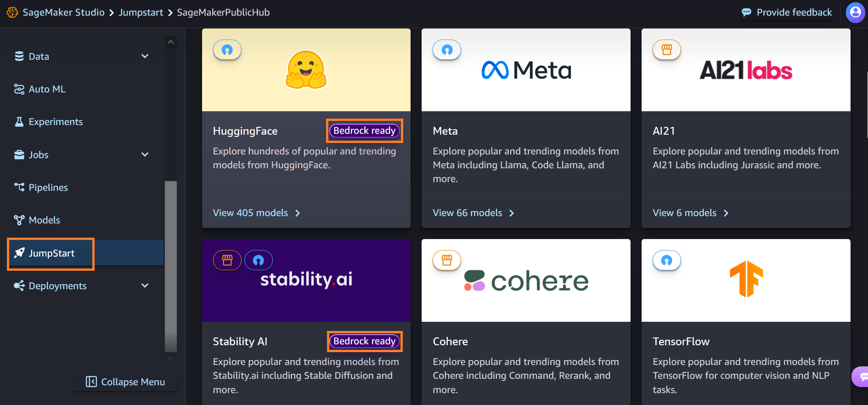Expand the Deployments section chevron
Image resolution: width=868 pixels, height=405 pixels.
tap(145, 285)
